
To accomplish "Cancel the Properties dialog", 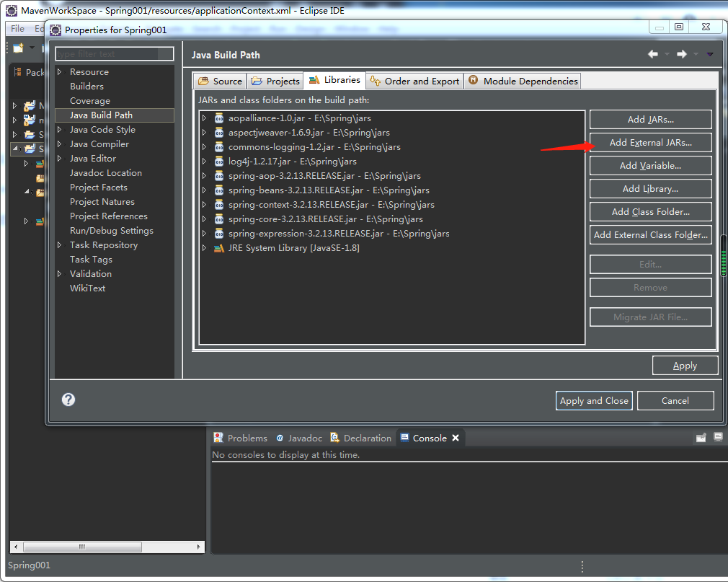I will (x=675, y=400).
